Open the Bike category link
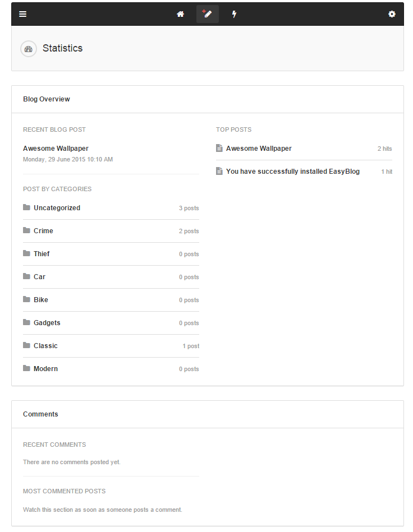This screenshot has width=413, height=532. click(41, 300)
